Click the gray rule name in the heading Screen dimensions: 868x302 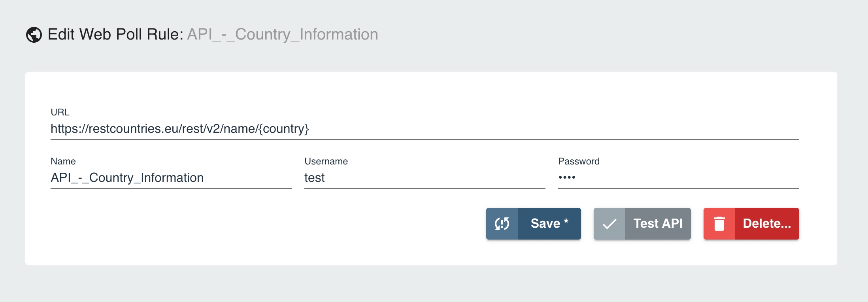(283, 34)
